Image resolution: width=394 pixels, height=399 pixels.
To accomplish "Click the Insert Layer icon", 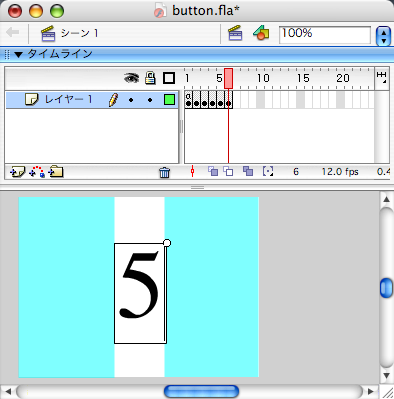I will 17,172.
